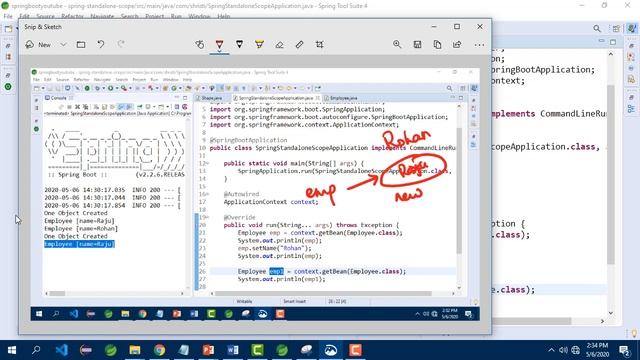
Task: Open a file with the folder icon
Action: click(x=81, y=44)
